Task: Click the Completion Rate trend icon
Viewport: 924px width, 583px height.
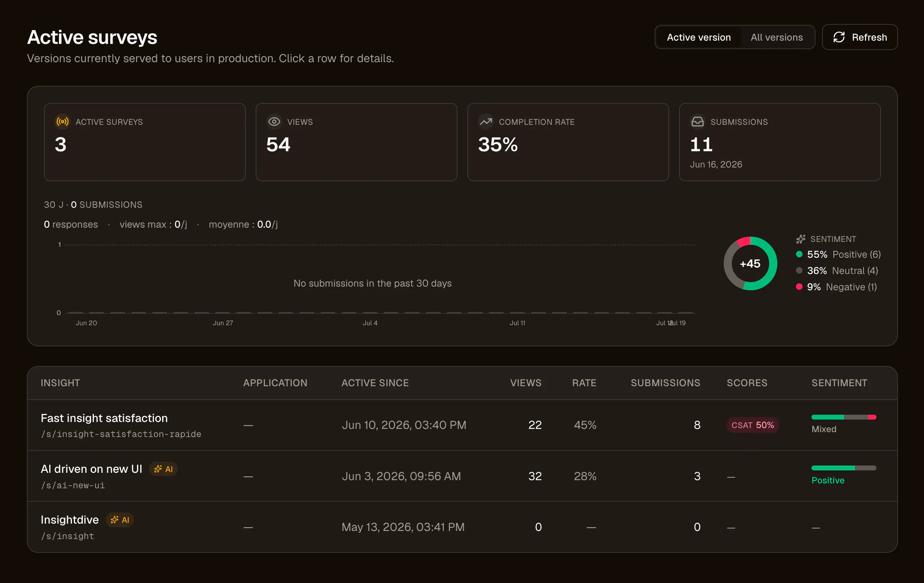Action: (486, 122)
